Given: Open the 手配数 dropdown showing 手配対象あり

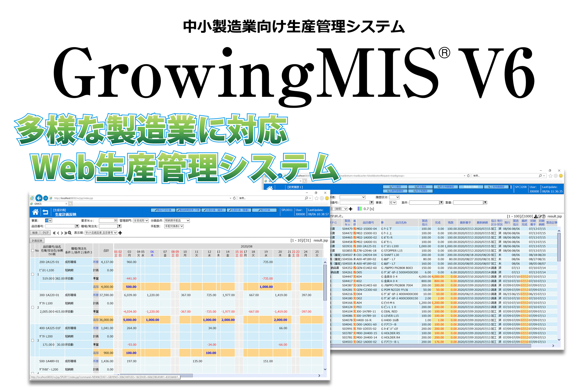Looking at the screenshot, I should tap(174, 226).
